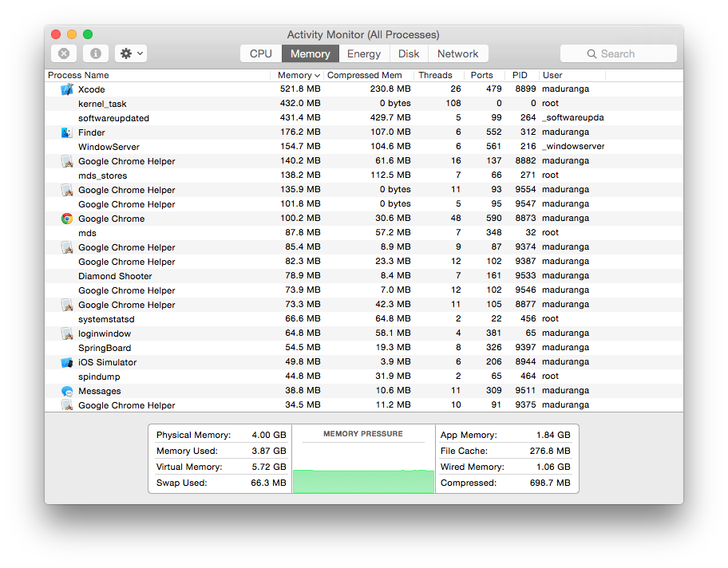Click icon of Chrome Helper with PID 9554
728x568 pixels.
click(x=67, y=190)
